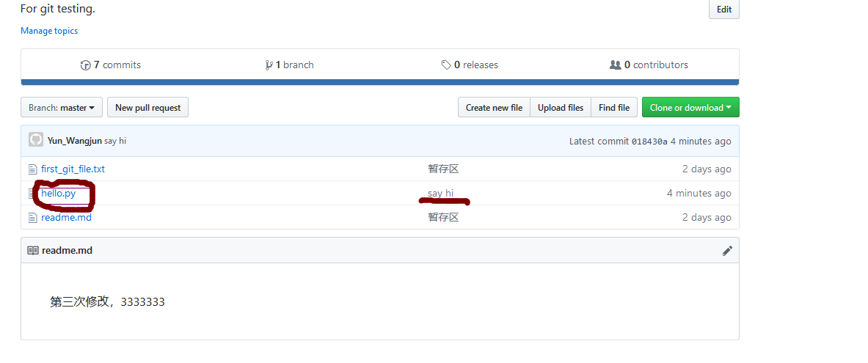Open the latest commit message 'say hi' beside author
This screenshot has height=363, width=868.
[115, 141]
